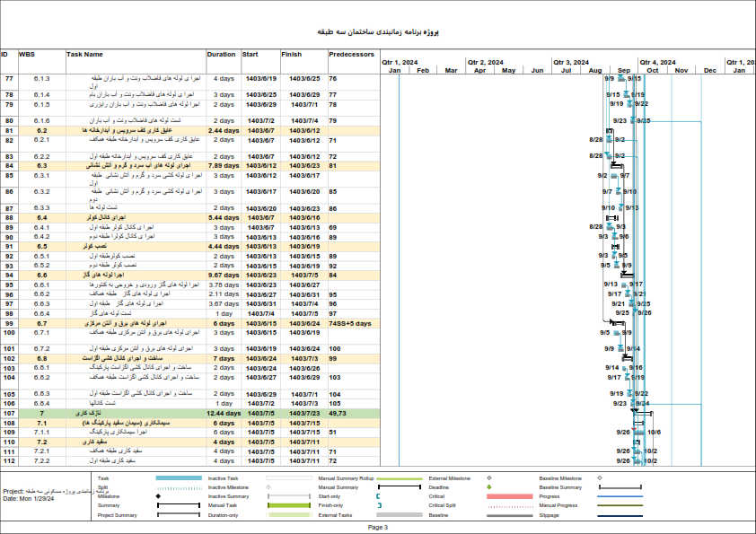Click the Sep month in timescale header
Viewport: 756px width, 534px height.
[x=624, y=70]
